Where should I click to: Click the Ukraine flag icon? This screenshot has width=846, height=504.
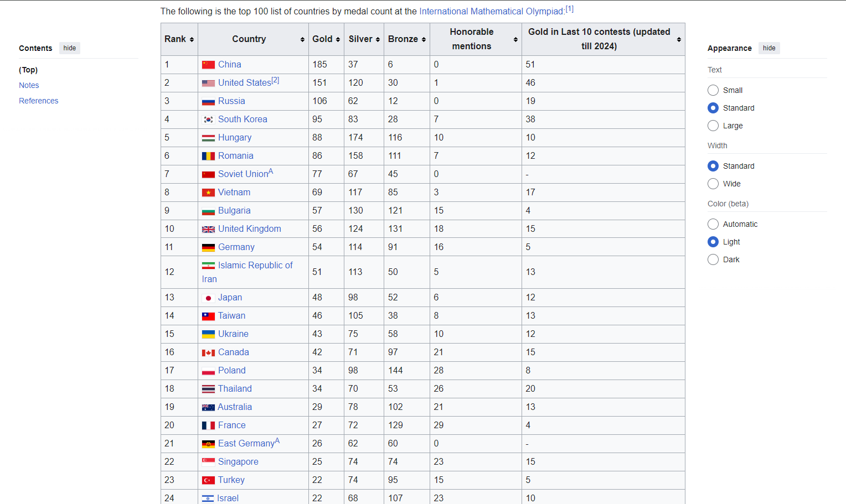(x=208, y=334)
